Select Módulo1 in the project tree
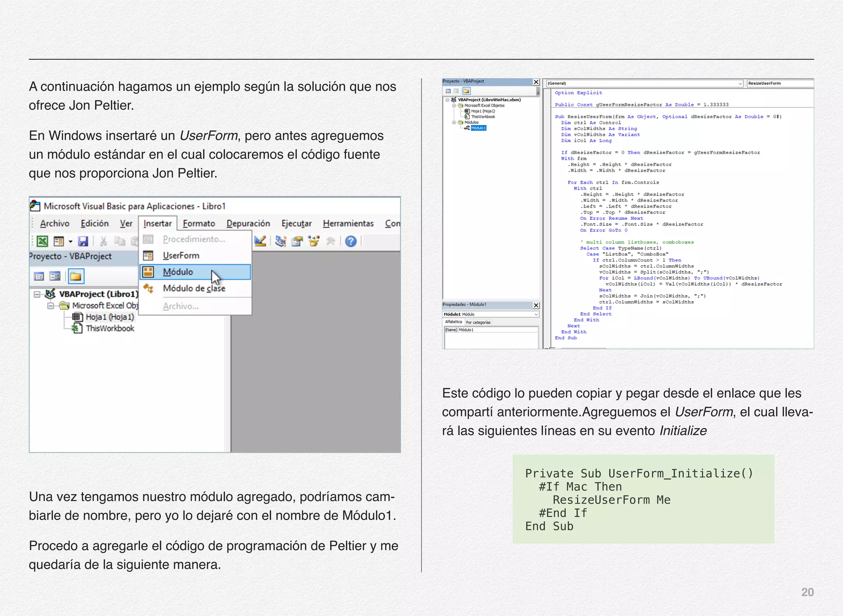This screenshot has height=616, width=843. (478, 128)
